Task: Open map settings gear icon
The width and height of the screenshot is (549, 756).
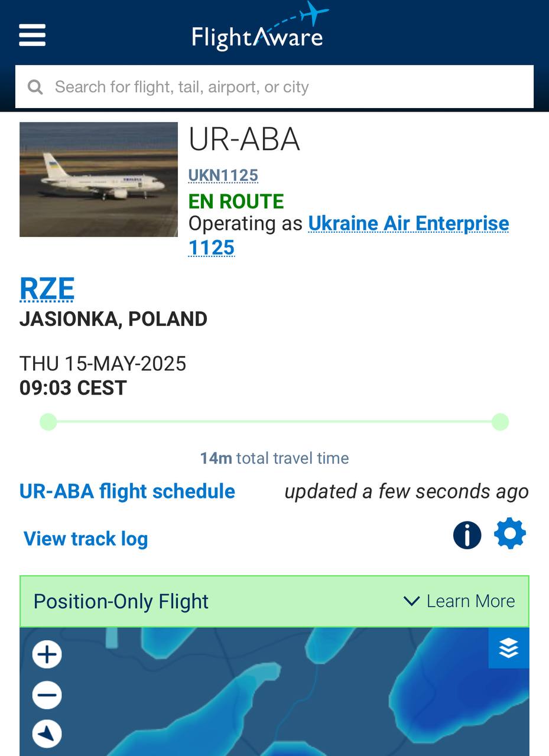Action: click(509, 534)
